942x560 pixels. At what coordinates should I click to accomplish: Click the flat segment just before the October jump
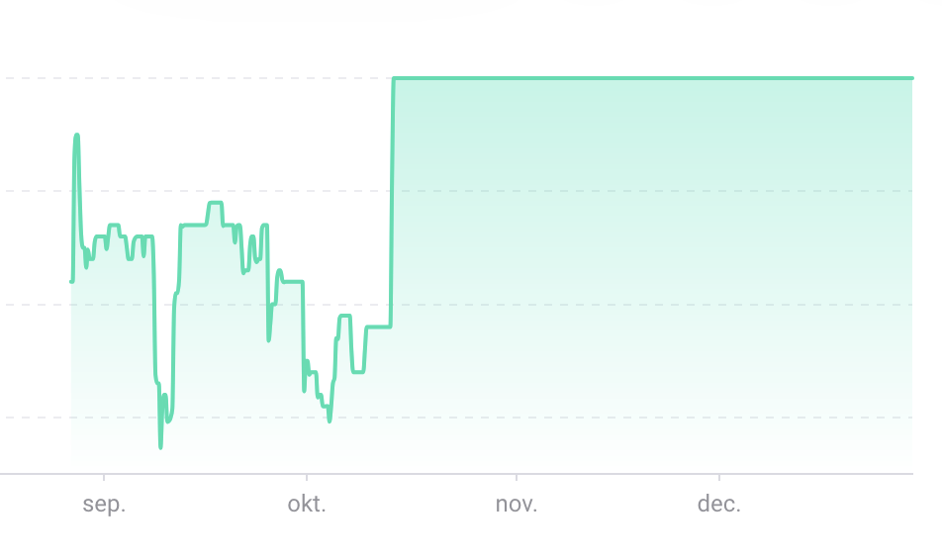click(378, 327)
